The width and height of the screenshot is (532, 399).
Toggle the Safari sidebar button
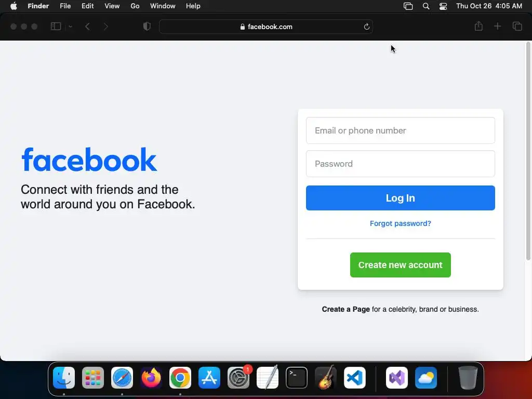(56, 26)
